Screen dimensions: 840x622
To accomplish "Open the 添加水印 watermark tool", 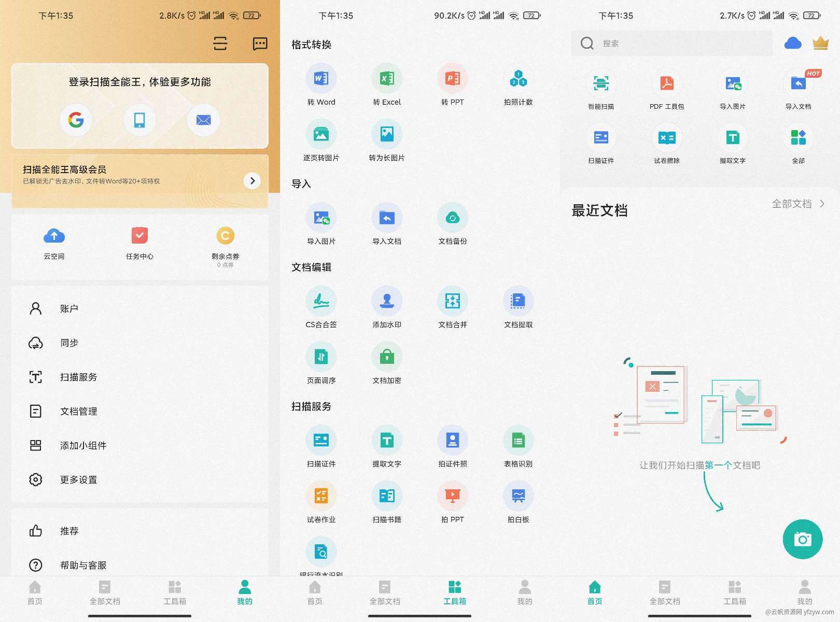I will [x=387, y=307].
